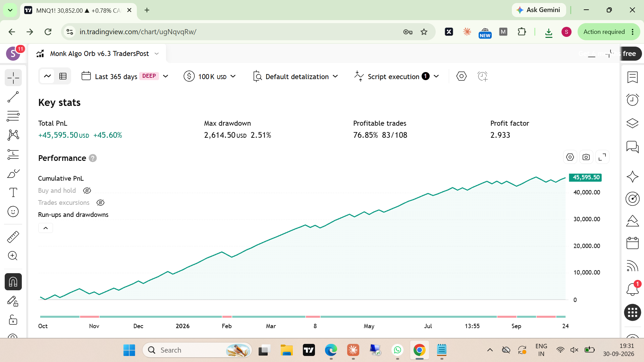
Task: Click the browser address bar
Action: (x=235, y=32)
